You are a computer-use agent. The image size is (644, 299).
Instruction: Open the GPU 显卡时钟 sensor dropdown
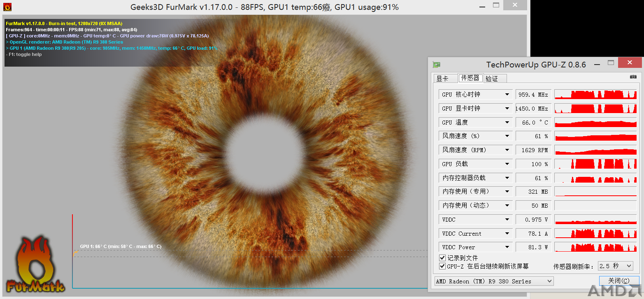pos(507,109)
